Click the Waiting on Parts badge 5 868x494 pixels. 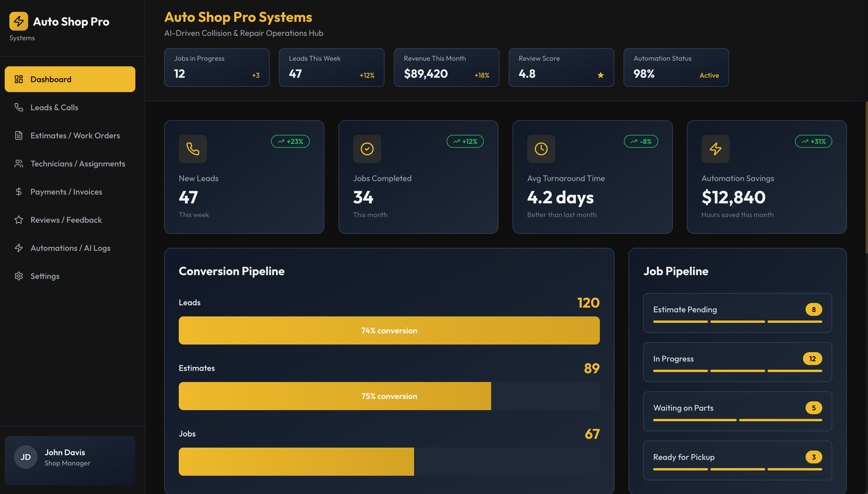(x=814, y=408)
